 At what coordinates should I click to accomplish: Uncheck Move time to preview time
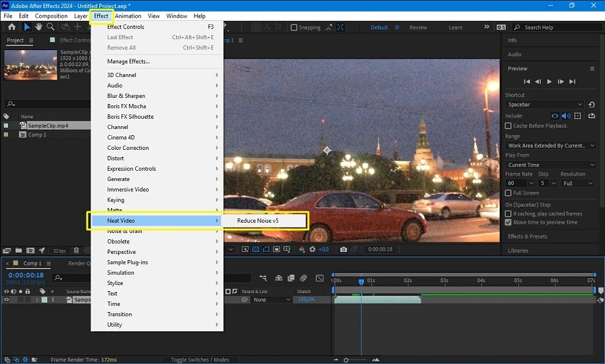coord(508,222)
